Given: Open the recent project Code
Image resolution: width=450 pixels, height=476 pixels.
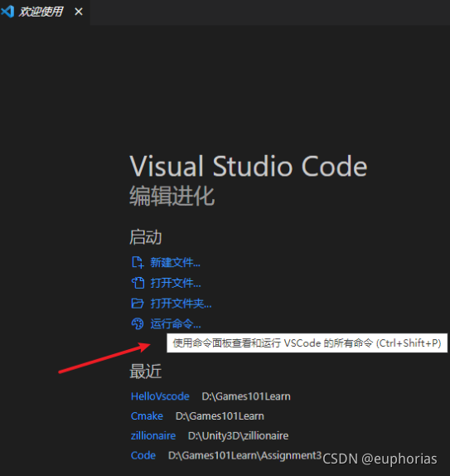Looking at the screenshot, I should click(x=143, y=455).
